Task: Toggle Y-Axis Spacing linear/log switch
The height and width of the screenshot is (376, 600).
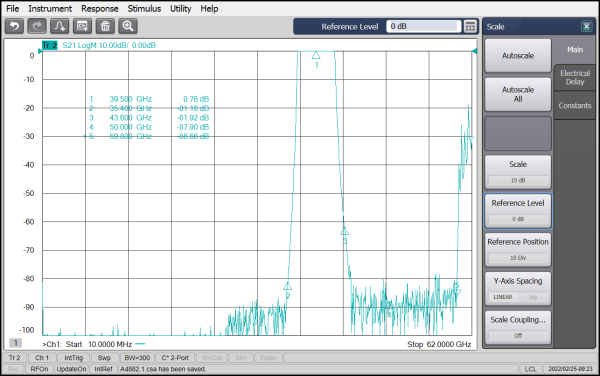Action: (x=518, y=297)
